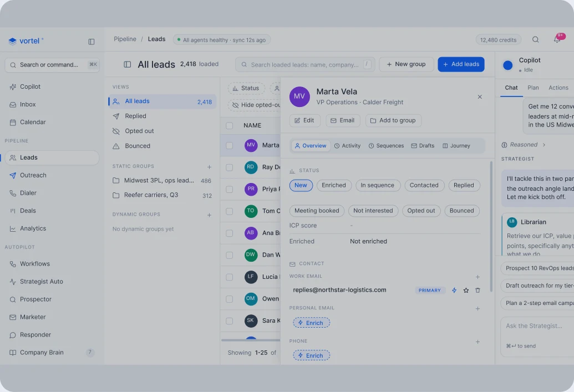Open Copilot Actions tab
Viewport: 574px width, 392px height.
[x=558, y=88]
